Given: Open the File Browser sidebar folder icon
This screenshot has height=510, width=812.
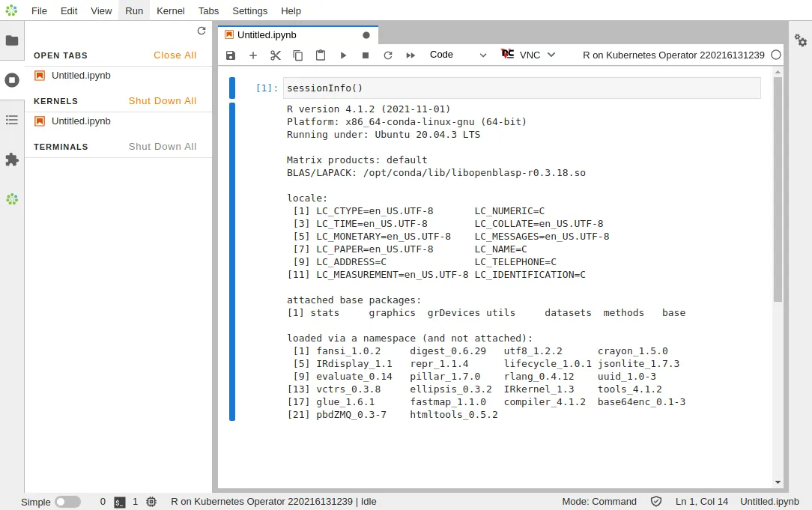Looking at the screenshot, I should (x=12, y=40).
